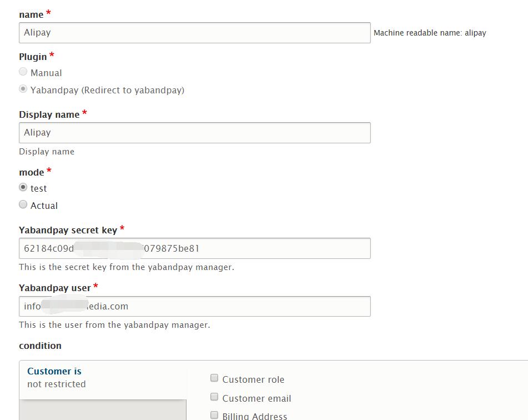Screen dimensions: 528x420
Task: Click the Yabandpay user label
Action: 54,288
